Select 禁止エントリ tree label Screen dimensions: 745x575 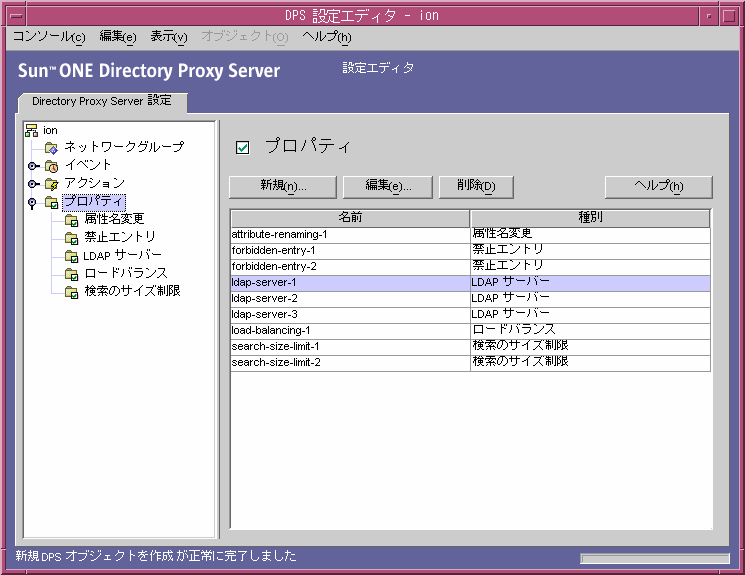pyautogui.click(x=120, y=237)
